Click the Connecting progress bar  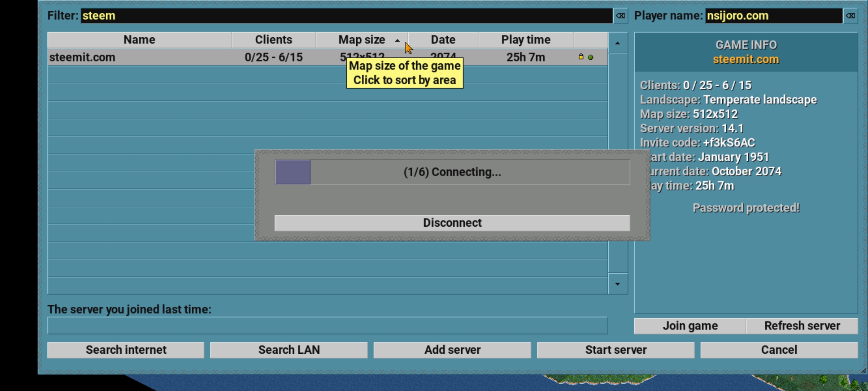tap(452, 172)
